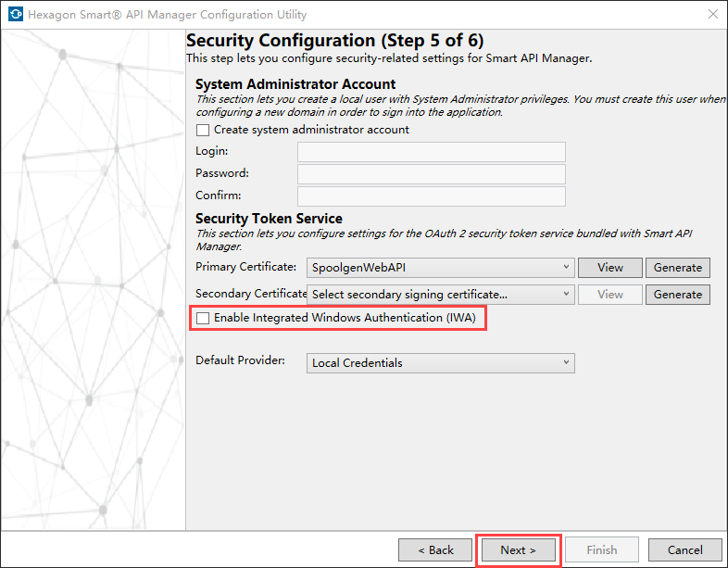The image size is (728, 568).
Task: Click the Security Token Service section title
Action: [x=269, y=219]
